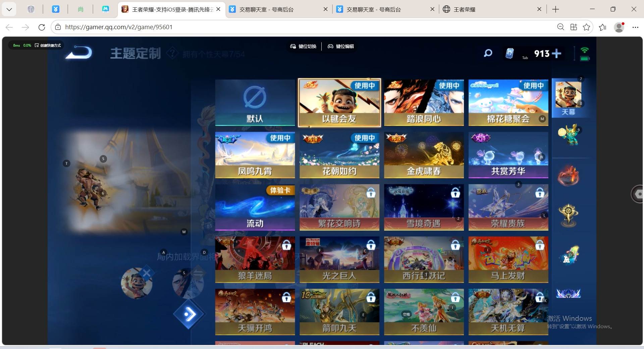Go back with browser back arrow

coord(9,27)
